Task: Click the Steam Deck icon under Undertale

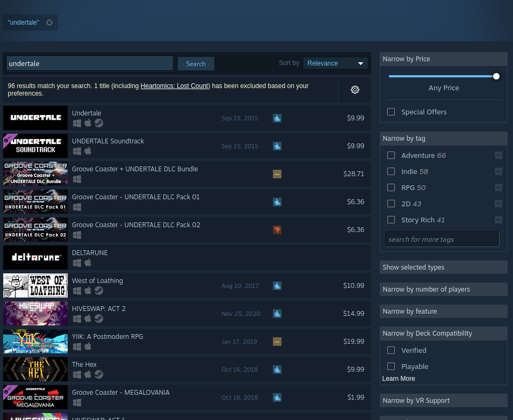Action: point(99,123)
